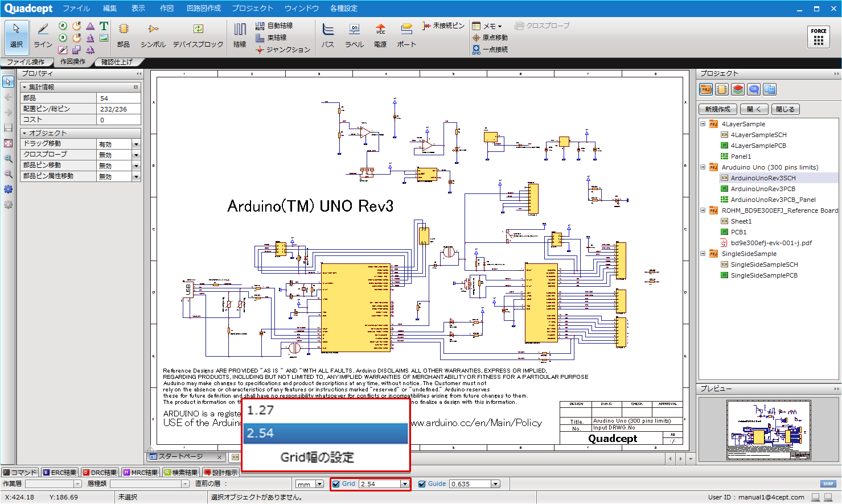Pick the 電源 (Power VCC) symbol tool

[x=380, y=35]
